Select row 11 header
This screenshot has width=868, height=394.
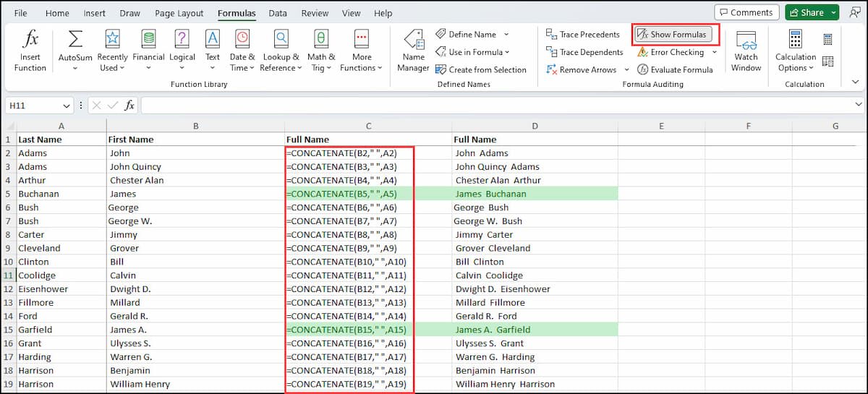[x=8, y=275]
